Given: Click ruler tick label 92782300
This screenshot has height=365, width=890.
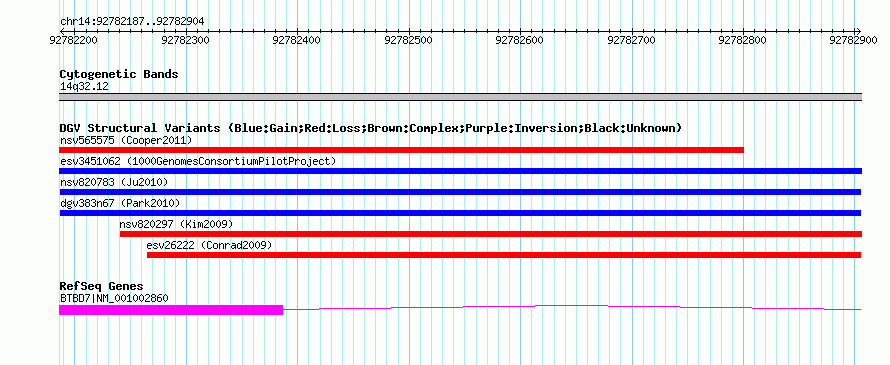Looking at the screenshot, I should coord(186,41).
